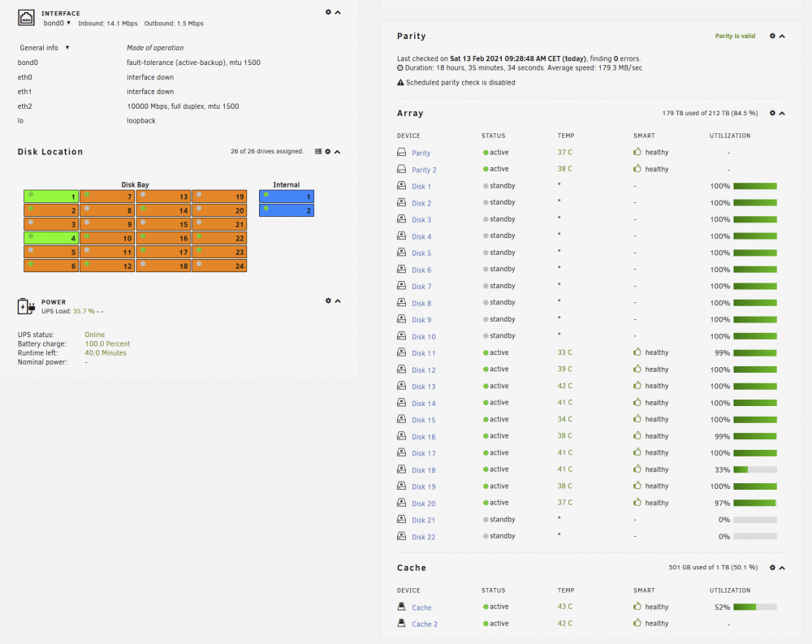This screenshot has width=812, height=644.
Task: Click the Scheduled parity check warning icon
Action: [400, 82]
